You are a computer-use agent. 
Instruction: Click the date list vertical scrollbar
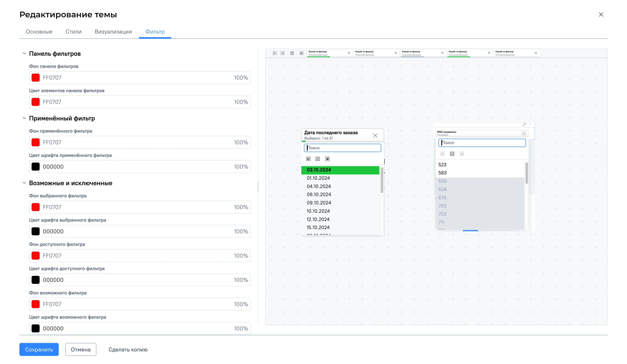click(x=382, y=180)
